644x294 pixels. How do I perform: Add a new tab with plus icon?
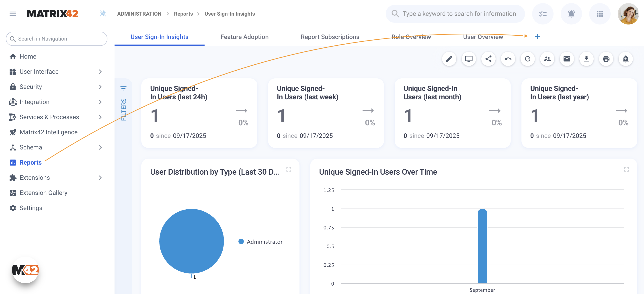coord(537,37)
